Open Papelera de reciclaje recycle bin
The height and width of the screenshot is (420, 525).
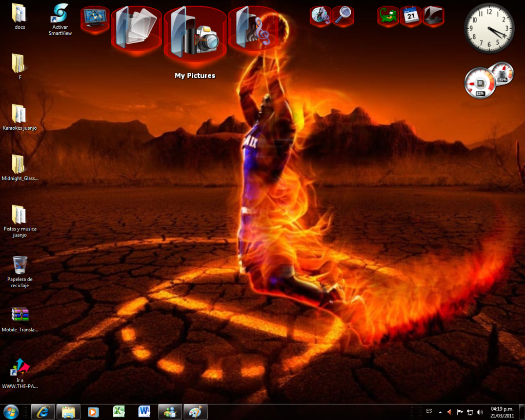click(19, 272)
